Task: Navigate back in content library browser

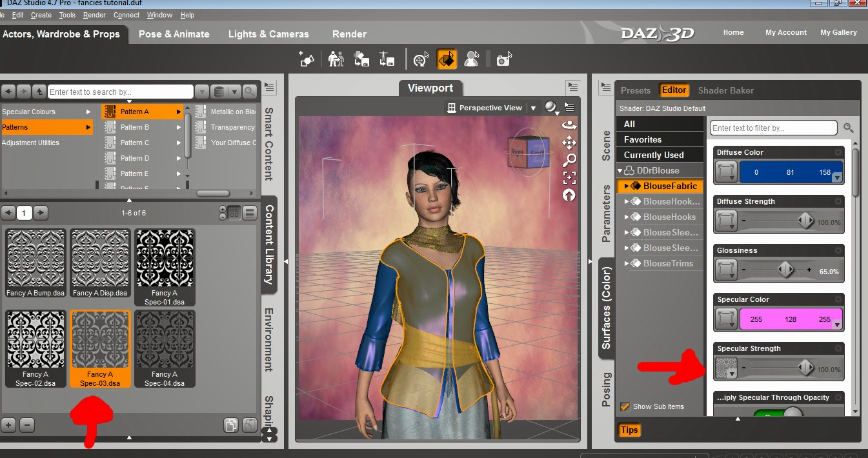Action: (x=8, y=92)
